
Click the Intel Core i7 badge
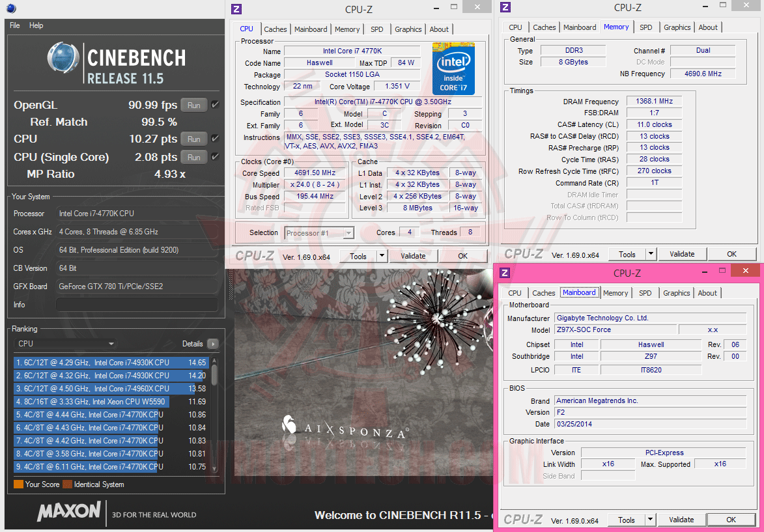click(x=453, y=68)
